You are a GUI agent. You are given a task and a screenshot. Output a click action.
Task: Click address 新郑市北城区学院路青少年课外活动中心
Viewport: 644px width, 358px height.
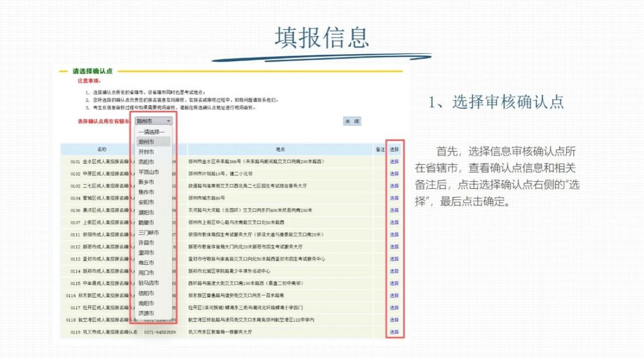(230, 272)
